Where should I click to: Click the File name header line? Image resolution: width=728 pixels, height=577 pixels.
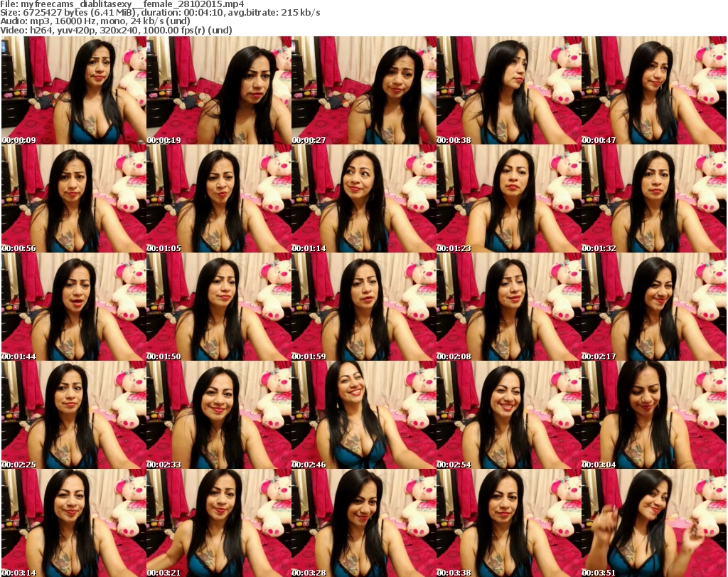(x=122, y=4)
